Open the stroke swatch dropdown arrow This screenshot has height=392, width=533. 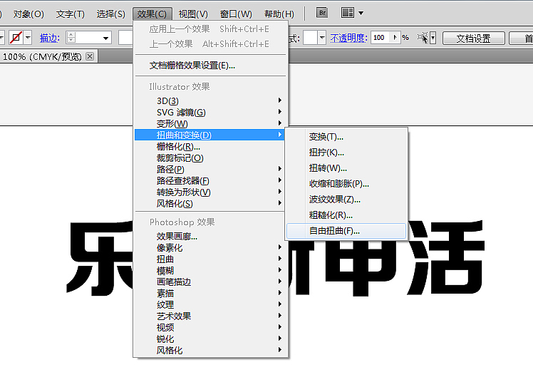tap(28, 38)
